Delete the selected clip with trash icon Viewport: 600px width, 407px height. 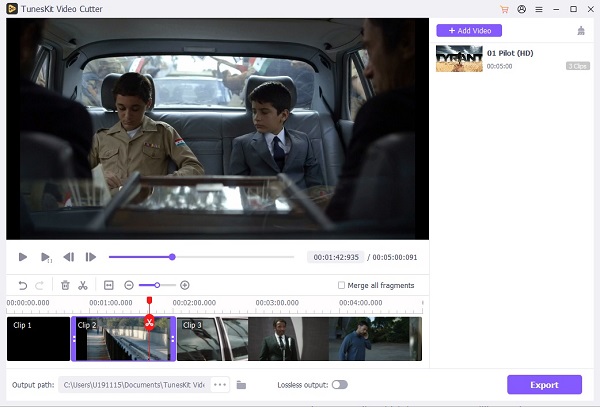(65, 285)
